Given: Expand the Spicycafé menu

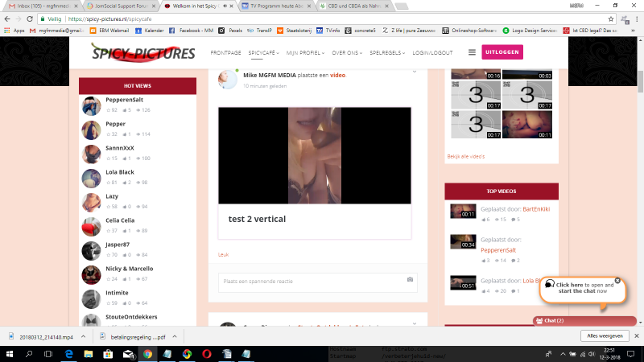Looking at the screenshot, I should point(263,52).
